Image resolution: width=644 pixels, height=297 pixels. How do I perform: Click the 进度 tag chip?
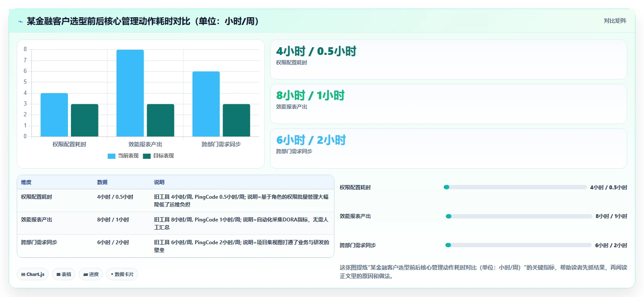tap(91, 274)
